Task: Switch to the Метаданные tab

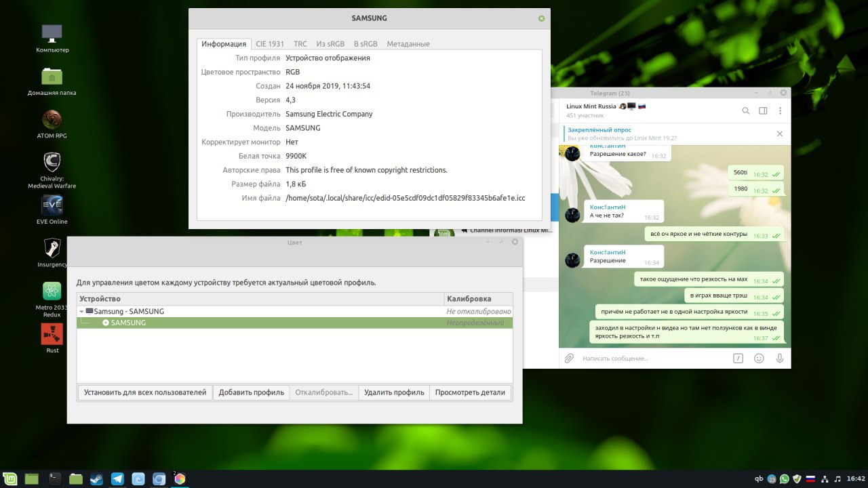Action: click(x=408, y=43)
